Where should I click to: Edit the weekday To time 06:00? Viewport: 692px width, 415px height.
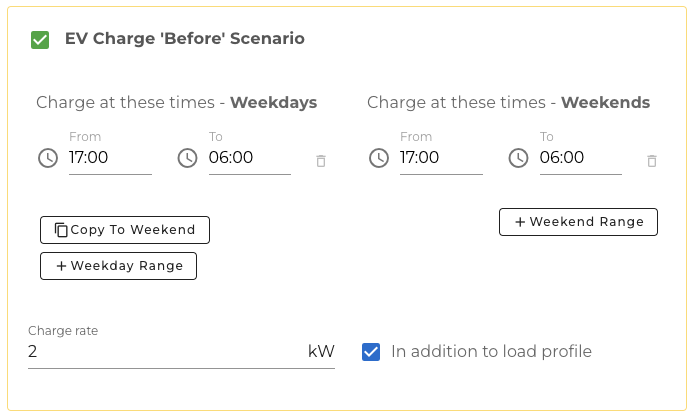tap(250, 158)
